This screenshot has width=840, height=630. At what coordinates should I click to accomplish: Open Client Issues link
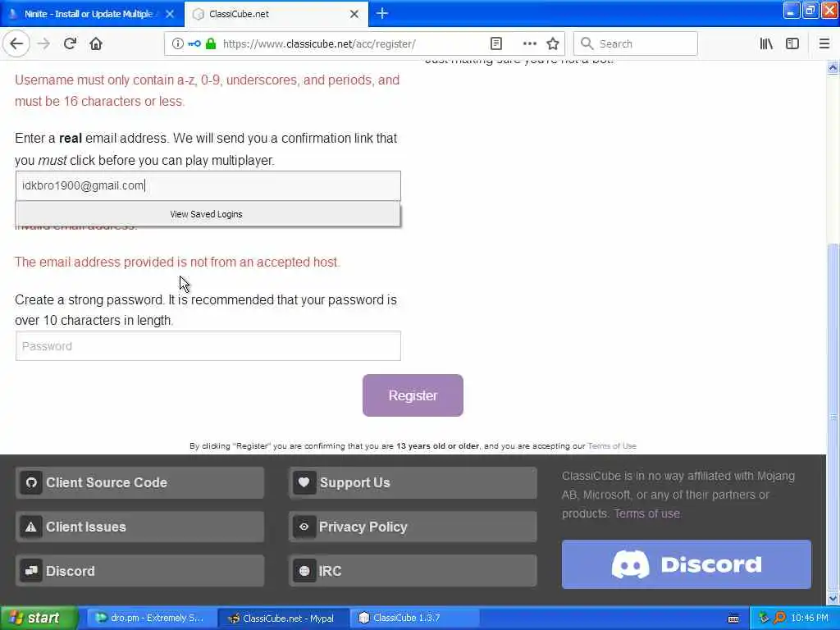pyautogui.click(x=139, y=527)
